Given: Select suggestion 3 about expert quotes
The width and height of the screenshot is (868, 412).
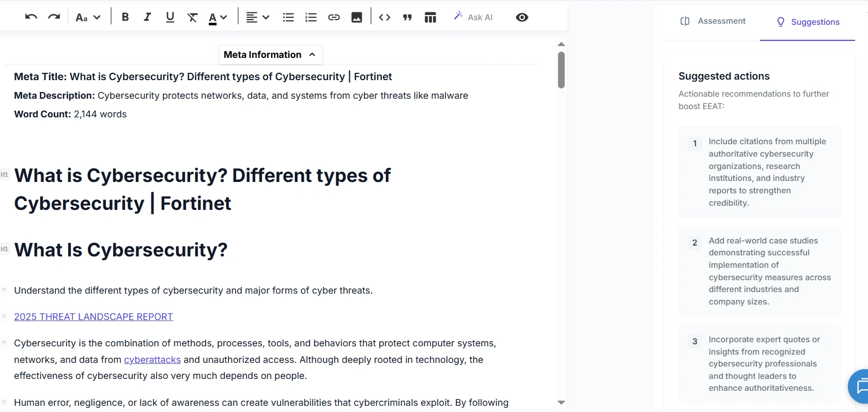Looking at the screenshot, I should 760,364.
